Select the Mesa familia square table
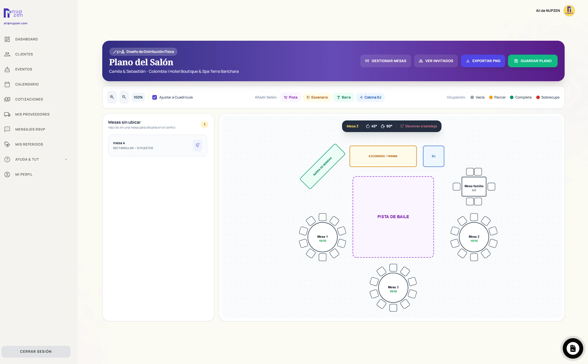Viewport: 588px width, 364px height. click(x=474, y=187)
